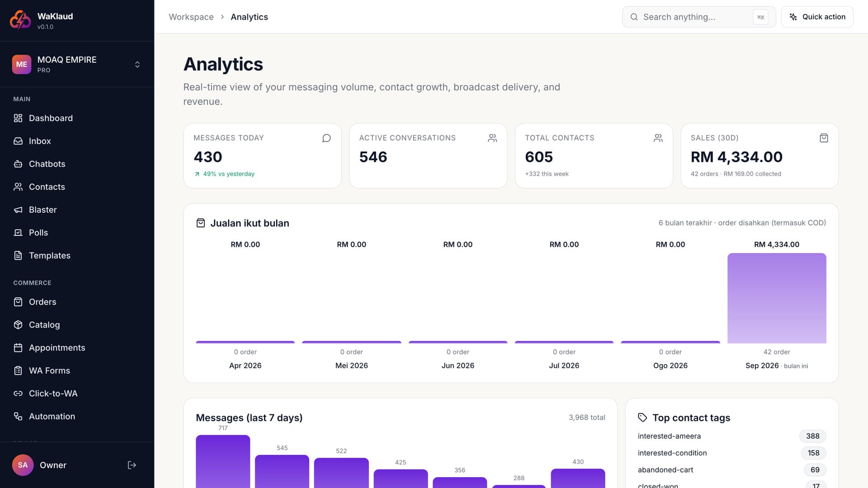Open the Inbox page

[77, 141]
